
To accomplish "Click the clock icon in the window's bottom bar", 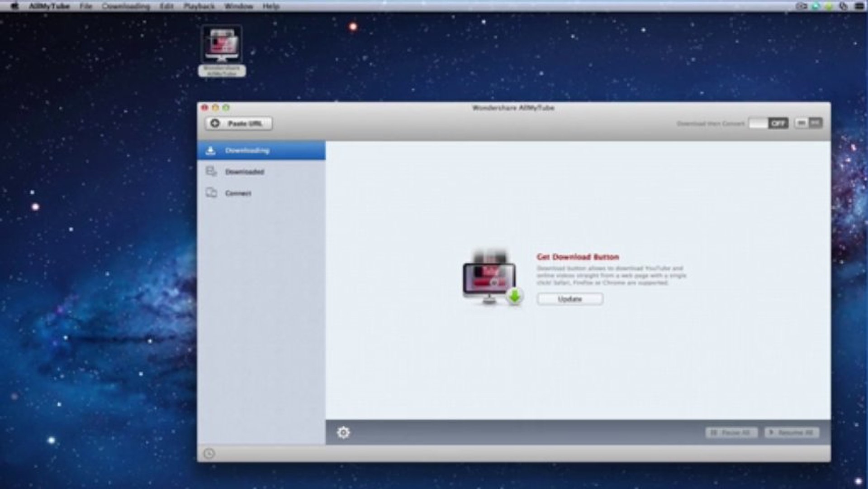I will pyautogui.click(x=209, y=454).
